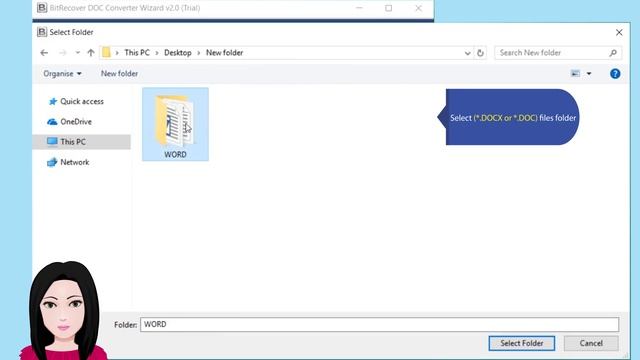640x360 pixels.
Task: Close the Select Folder dialog
Action: pyautogui.click(x=619, y=32)
